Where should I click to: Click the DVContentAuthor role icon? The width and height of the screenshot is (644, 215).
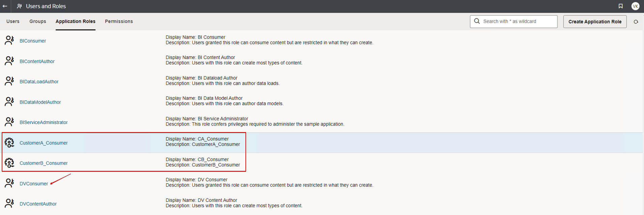9,204
